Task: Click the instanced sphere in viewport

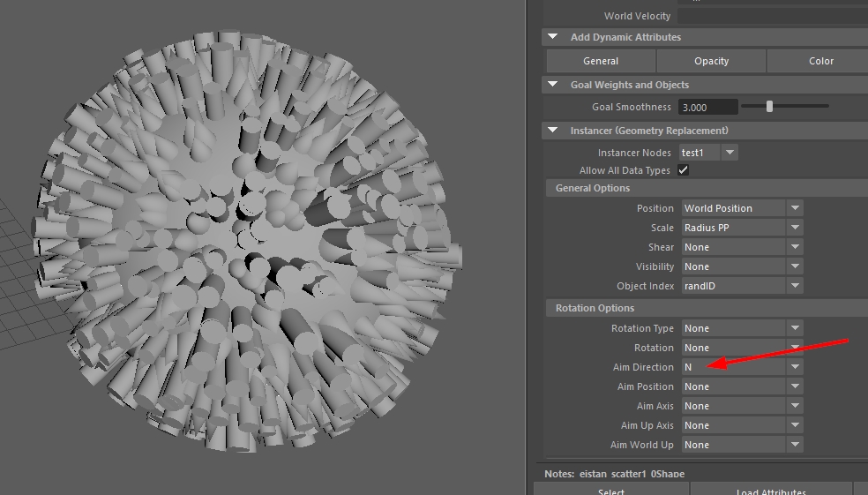Action: (246, 241)
